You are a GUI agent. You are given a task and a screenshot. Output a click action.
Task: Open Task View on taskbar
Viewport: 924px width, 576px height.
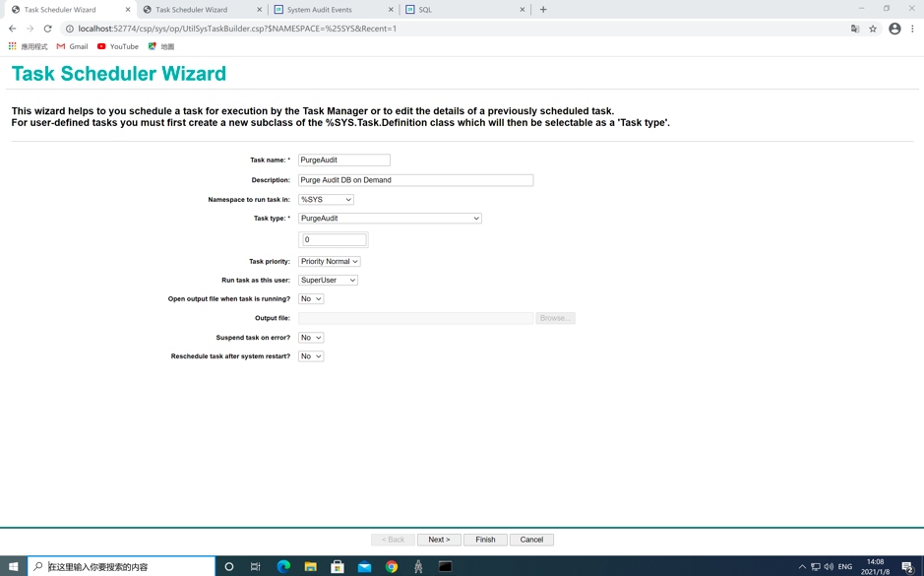pos(255,566)
